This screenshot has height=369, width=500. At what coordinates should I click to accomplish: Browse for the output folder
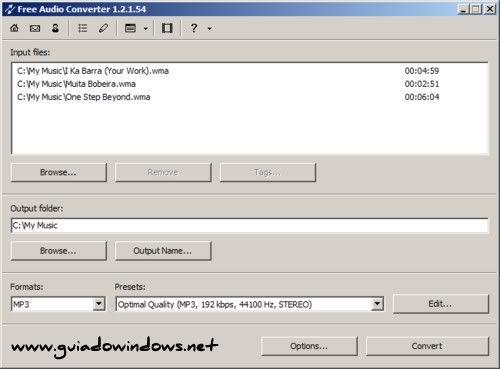[x=59, y=251]
